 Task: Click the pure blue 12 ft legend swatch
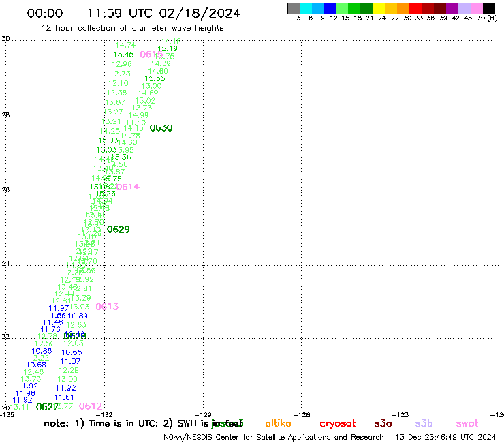pyautogui.click(x=330, y=8)
